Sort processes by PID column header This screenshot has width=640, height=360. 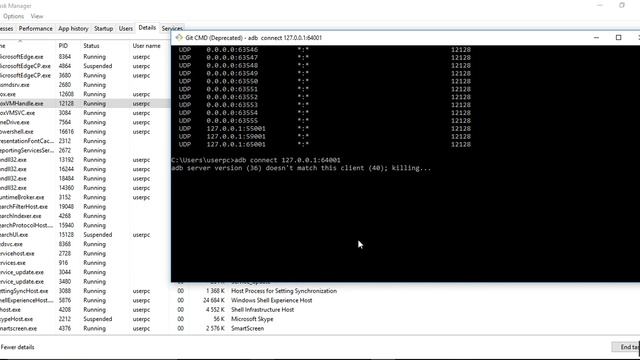[x=63, y=46]
